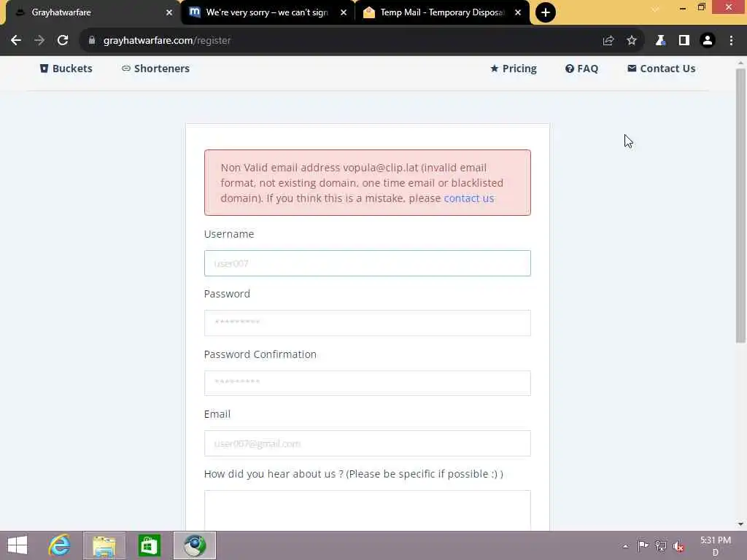Open Chrome three-dot menu
This screenshot has height=560, width=747.
(x=731, y=41)
